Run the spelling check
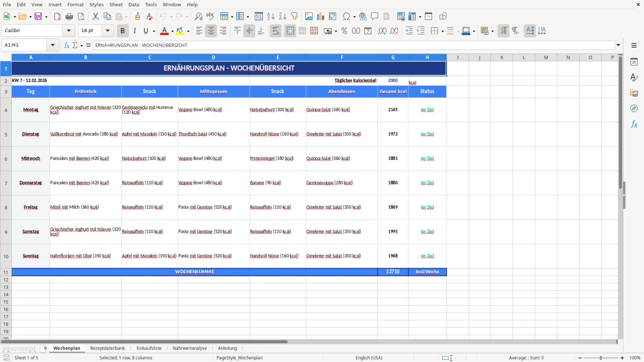 point(210,17)
